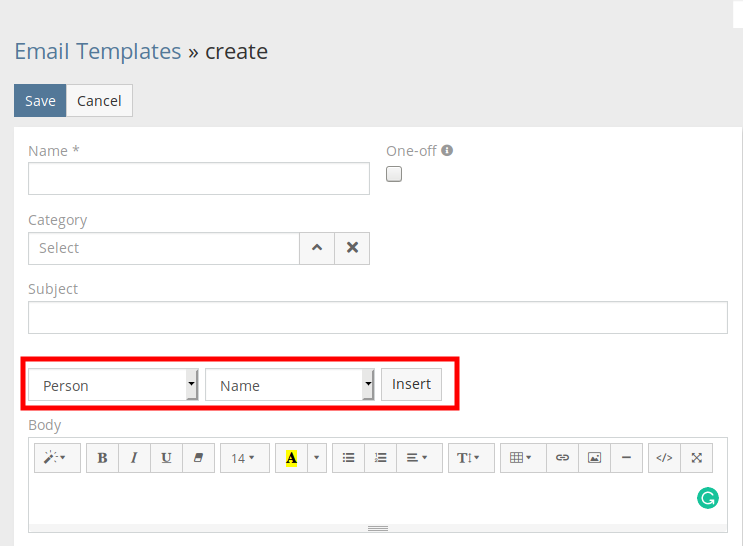Click the Save button

tap(40, 101)
